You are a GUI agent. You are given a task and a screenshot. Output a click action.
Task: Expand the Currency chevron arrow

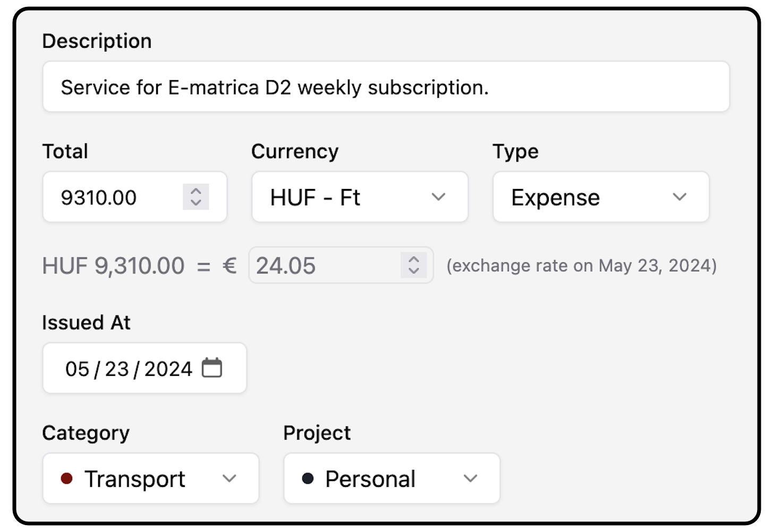coord(438,197)
